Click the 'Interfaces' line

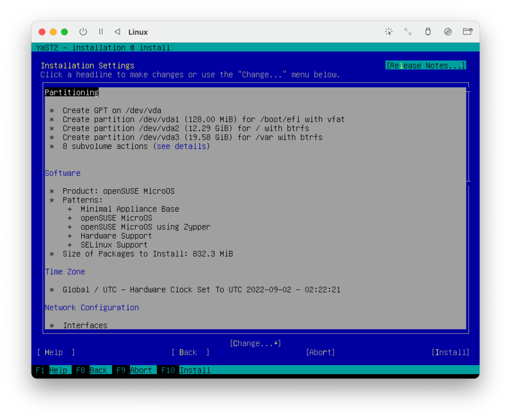pyautogui.click(x=85, y=325)
